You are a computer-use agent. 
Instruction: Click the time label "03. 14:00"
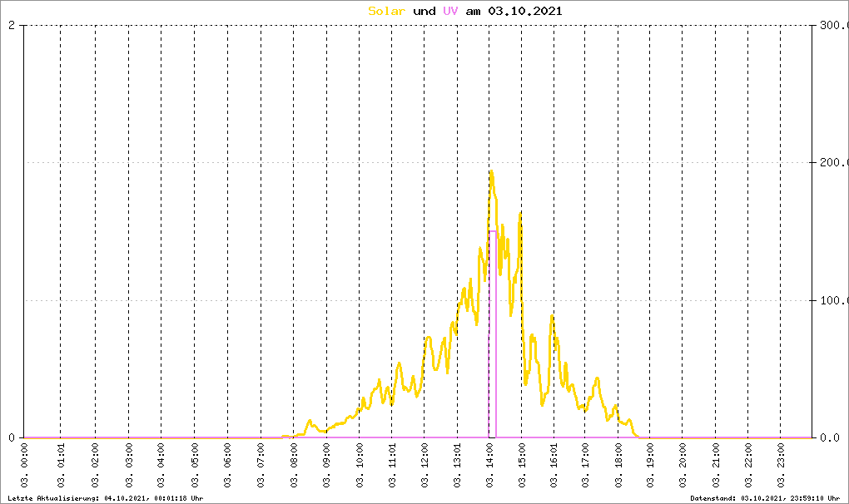[x=489, y=466]
